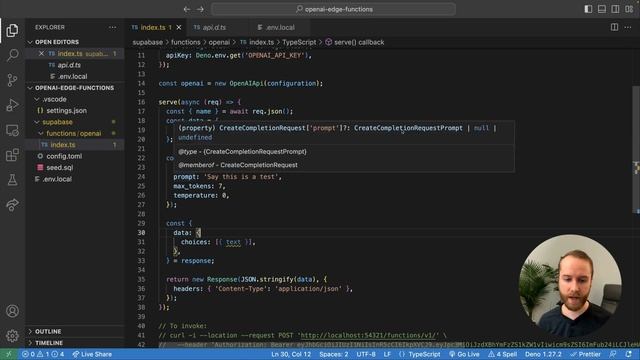Toggle the primary side bar layout icon
The height and width of the screenshot is (360, 640).
[x=588, y=9]
